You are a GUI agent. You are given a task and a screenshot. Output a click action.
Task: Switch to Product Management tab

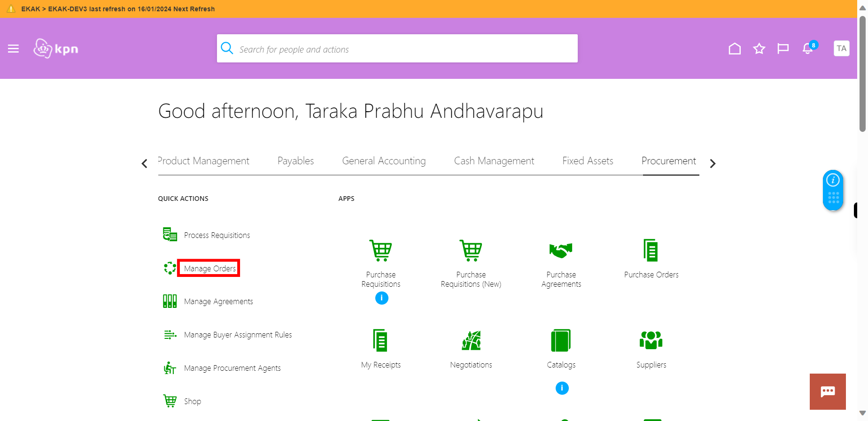[x=204, y=161]
